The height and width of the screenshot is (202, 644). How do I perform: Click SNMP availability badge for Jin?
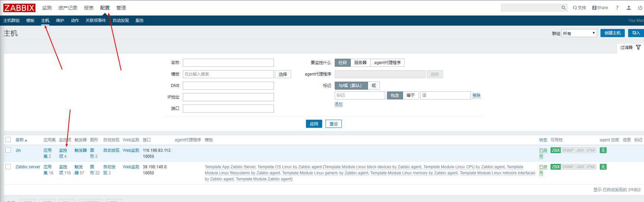[568, 150]
